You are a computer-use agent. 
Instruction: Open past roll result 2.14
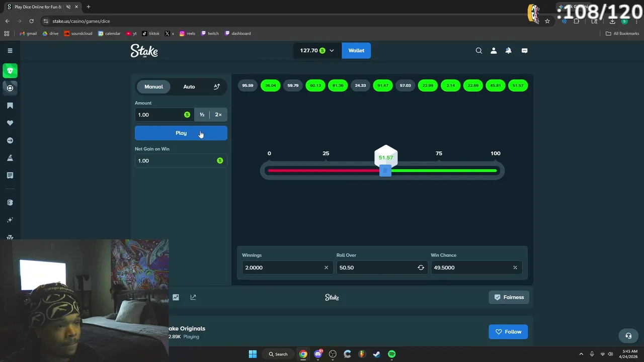tap(450, 85)
